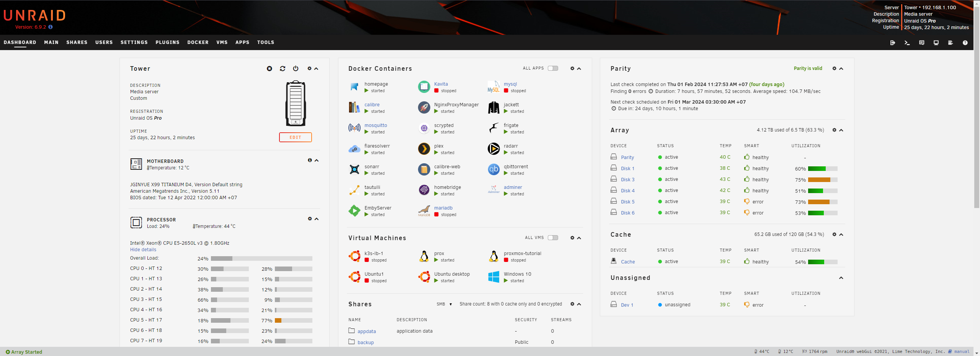Viewport: 980px width, 356px height.
Task: Open the Disk 1 device link
Action: coord(627,169)
